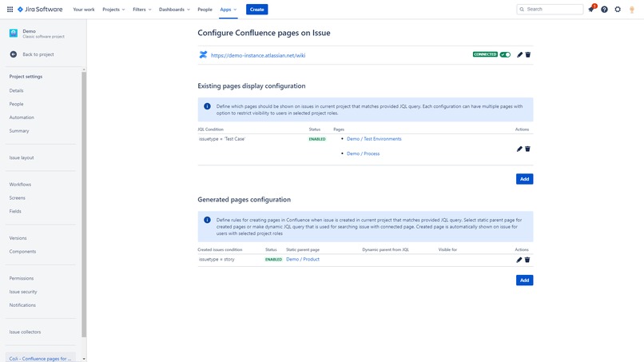Click Add under Generated pages configuration
Viewport: 644px width, 362px height.
pos(524,280)
